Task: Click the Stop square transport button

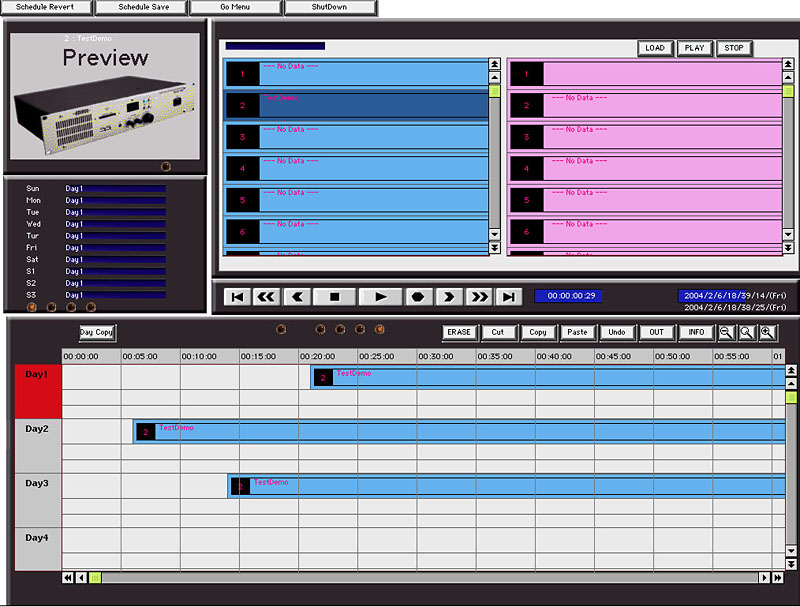Action: click(335, 297)
